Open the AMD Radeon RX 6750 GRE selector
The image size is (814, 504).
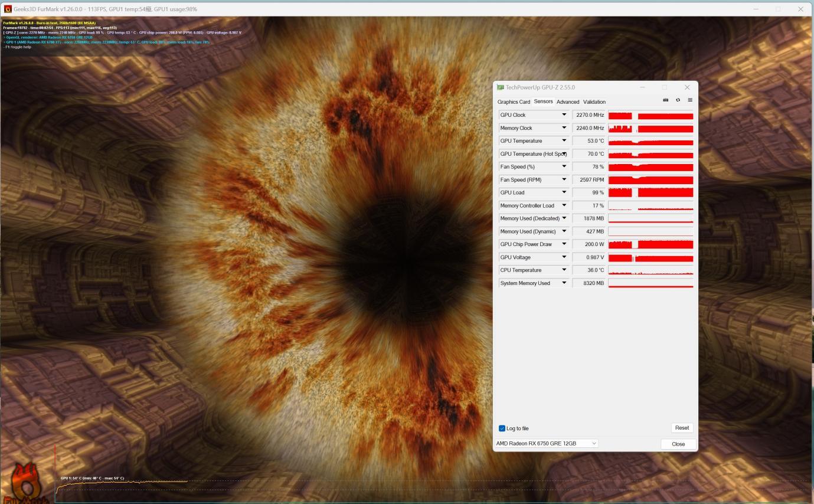pos(547,443)
